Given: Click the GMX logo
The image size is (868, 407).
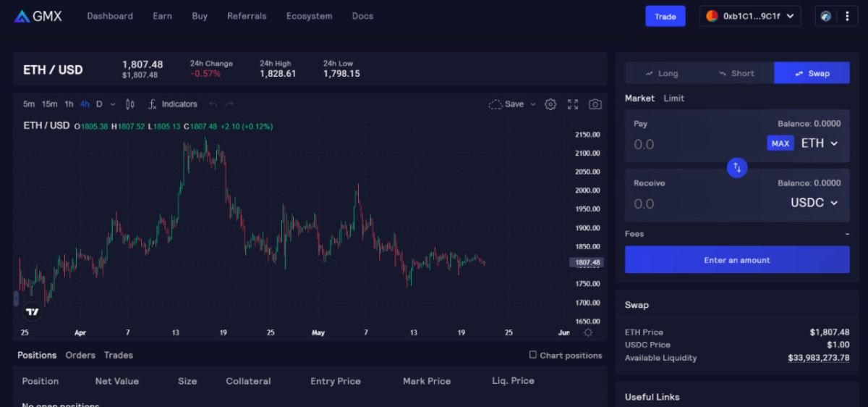Looking at the screenshot, I should 38,16.
